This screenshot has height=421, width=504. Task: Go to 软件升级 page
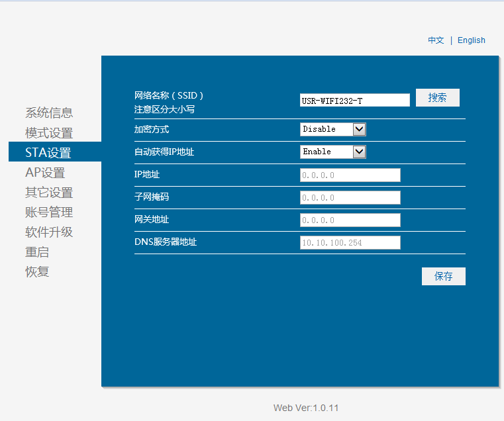point(49,232)
